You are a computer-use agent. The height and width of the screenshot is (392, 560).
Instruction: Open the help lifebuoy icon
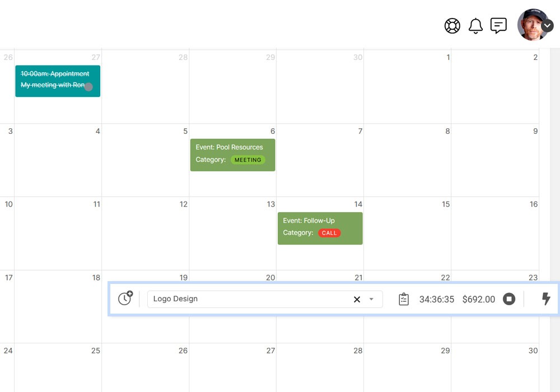[452, 26]
